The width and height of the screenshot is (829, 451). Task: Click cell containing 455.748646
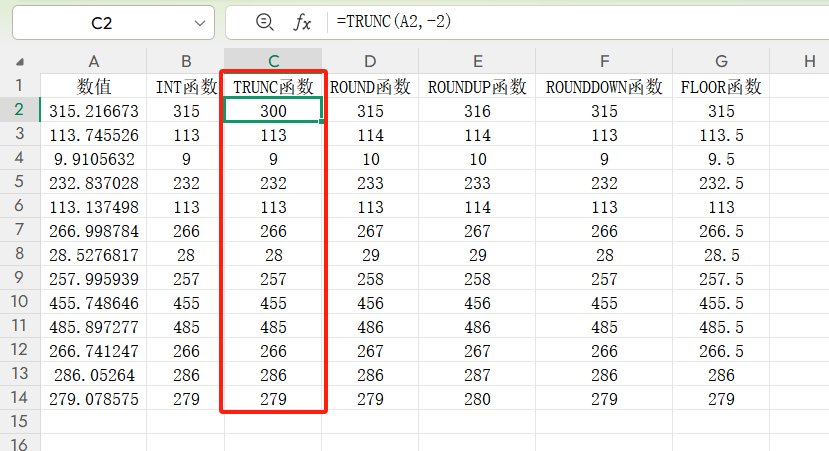94,303
